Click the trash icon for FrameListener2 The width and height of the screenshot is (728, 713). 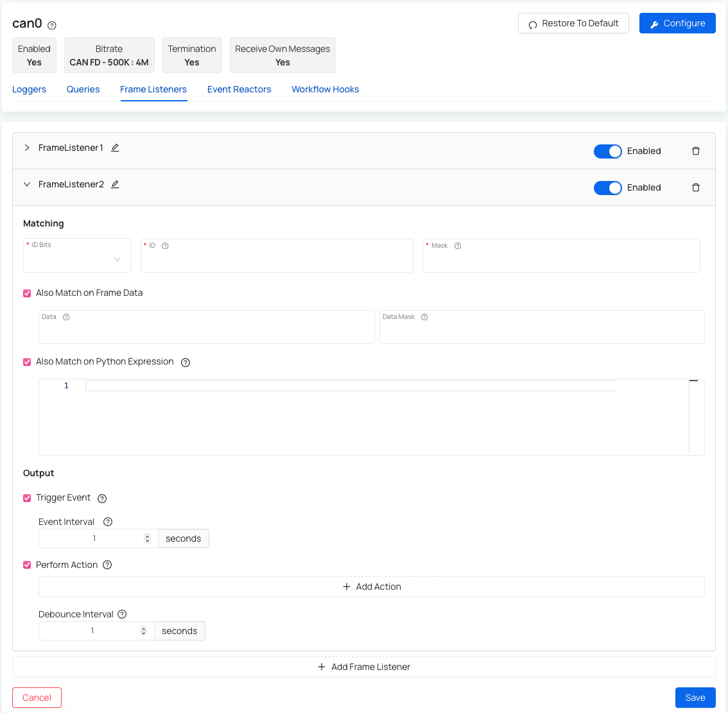tap(696, 187)
